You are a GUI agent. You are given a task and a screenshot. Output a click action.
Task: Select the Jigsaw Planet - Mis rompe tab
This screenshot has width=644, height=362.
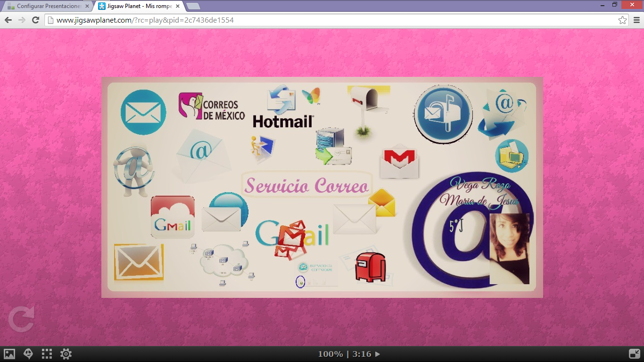coord(139,6)
